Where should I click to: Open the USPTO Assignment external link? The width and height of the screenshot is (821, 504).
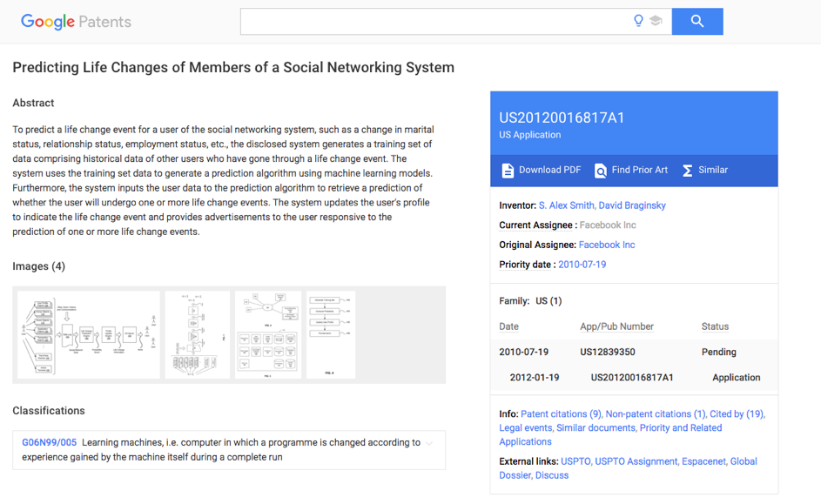point(636,461)
